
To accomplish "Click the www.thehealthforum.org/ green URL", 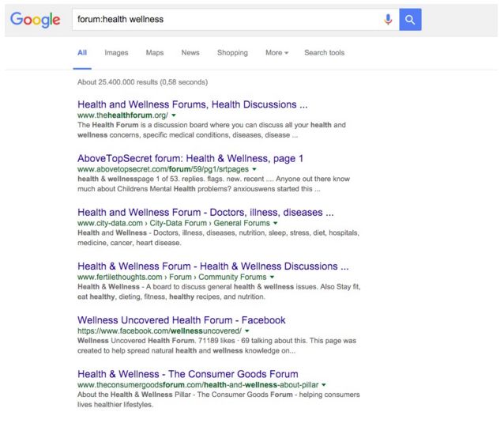I will coord(122,115).
